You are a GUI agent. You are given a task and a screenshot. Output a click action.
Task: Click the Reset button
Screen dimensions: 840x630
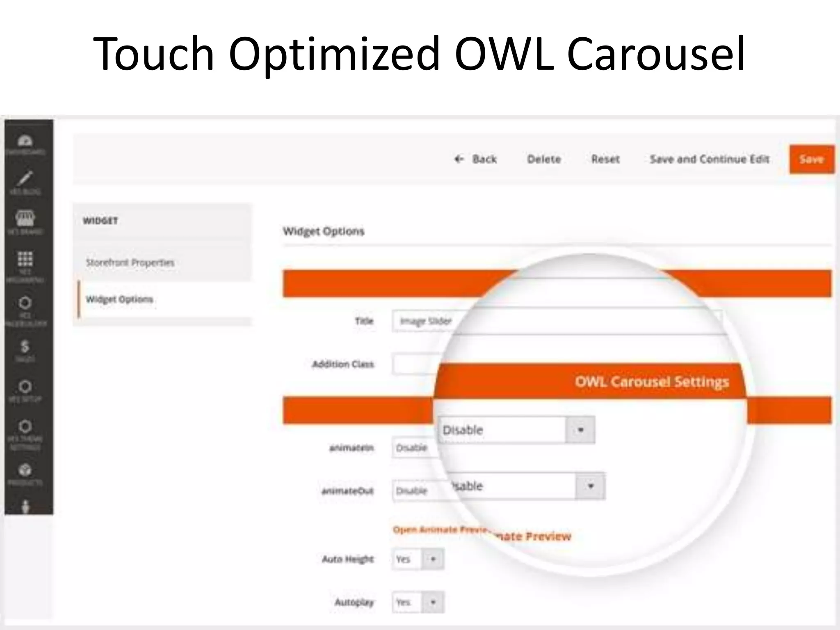(605, 159)
